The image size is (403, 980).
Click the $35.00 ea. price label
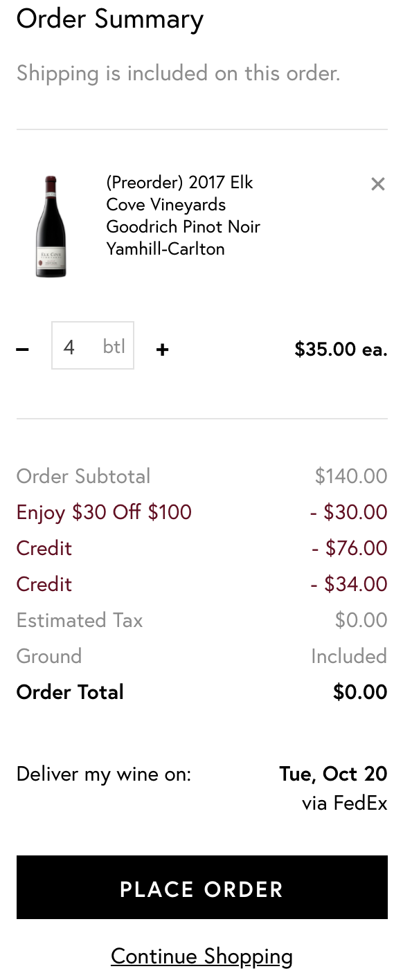coord(341,350)
